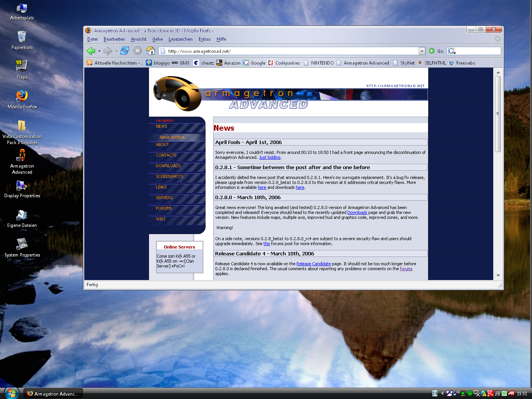This screenshot has height=399, width=532.
Task: Click the Reload page icon
Action: coord(125,51)
